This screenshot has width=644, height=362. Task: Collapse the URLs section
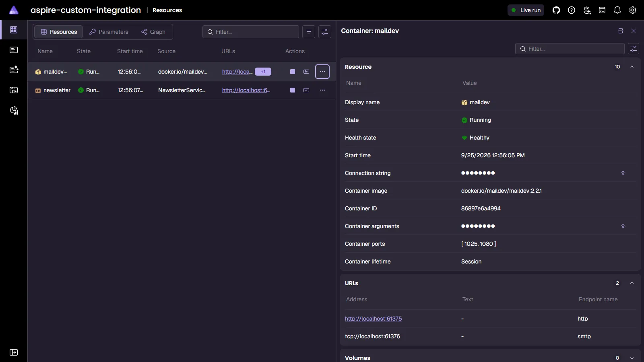coord(632,283)
